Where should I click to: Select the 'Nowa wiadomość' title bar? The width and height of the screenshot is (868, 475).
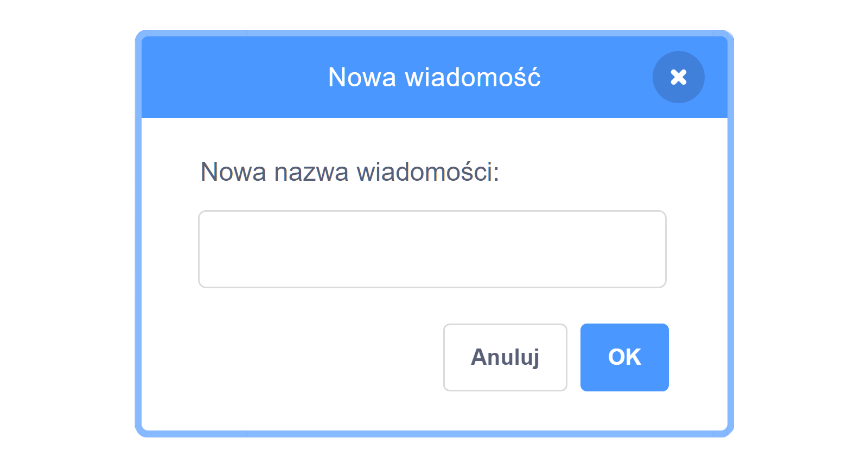[x=434, y=77]
